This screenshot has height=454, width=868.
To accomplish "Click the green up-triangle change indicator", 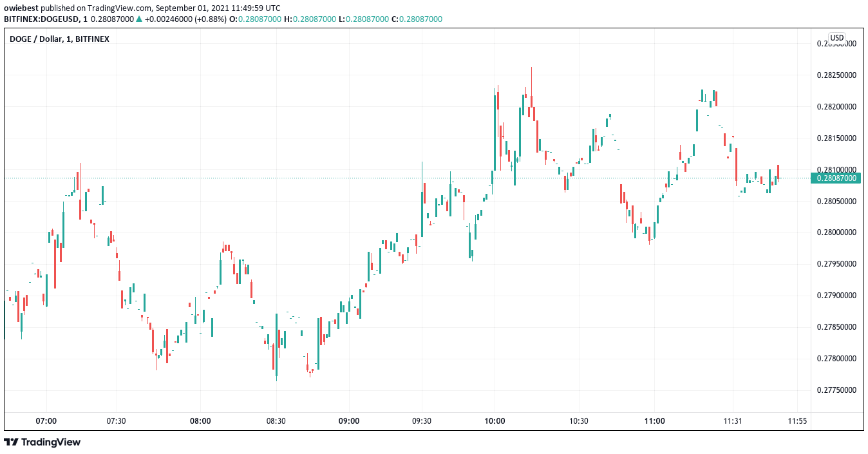I will tap(138, 19).
